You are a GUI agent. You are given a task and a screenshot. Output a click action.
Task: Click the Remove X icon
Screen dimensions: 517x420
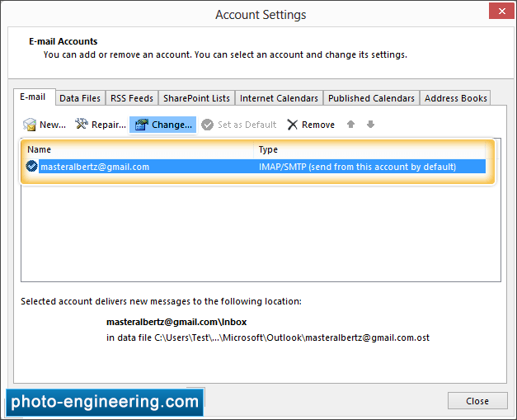pos(292,125)
